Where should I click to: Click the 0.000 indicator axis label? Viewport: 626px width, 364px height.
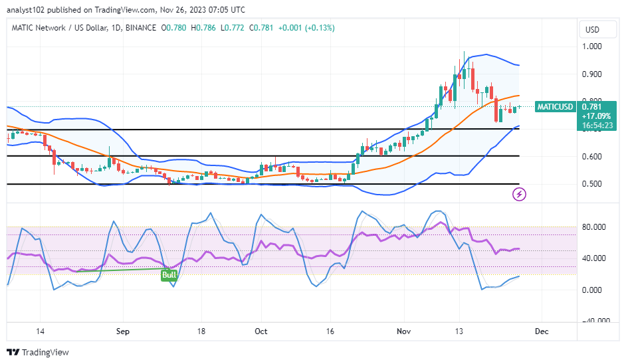(x=591, y=290)
